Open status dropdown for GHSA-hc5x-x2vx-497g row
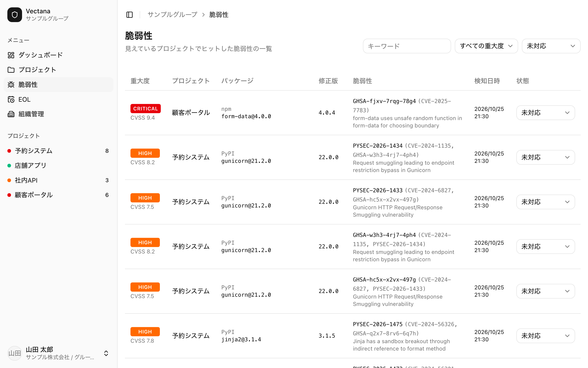Screen dimensions: 588x368 [x=546, y=291]
